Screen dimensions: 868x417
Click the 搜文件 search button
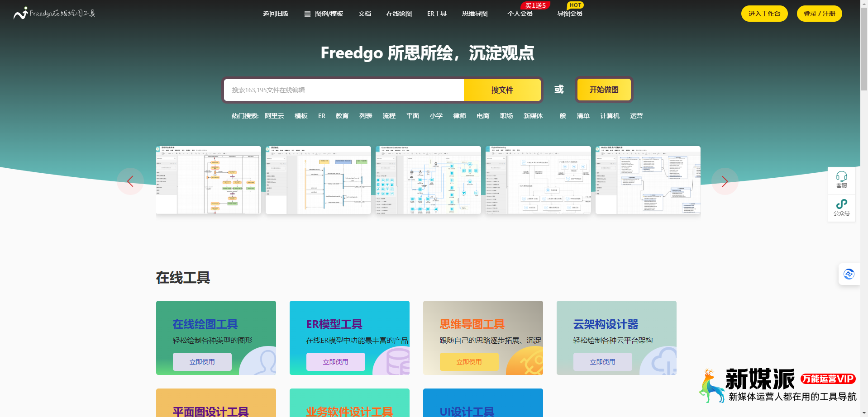502,90
